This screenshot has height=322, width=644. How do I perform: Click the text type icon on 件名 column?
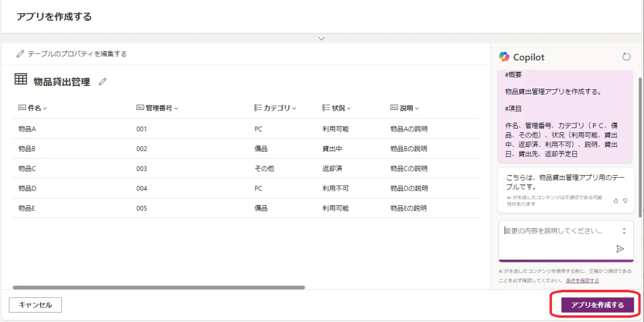[x=22, y=108]
